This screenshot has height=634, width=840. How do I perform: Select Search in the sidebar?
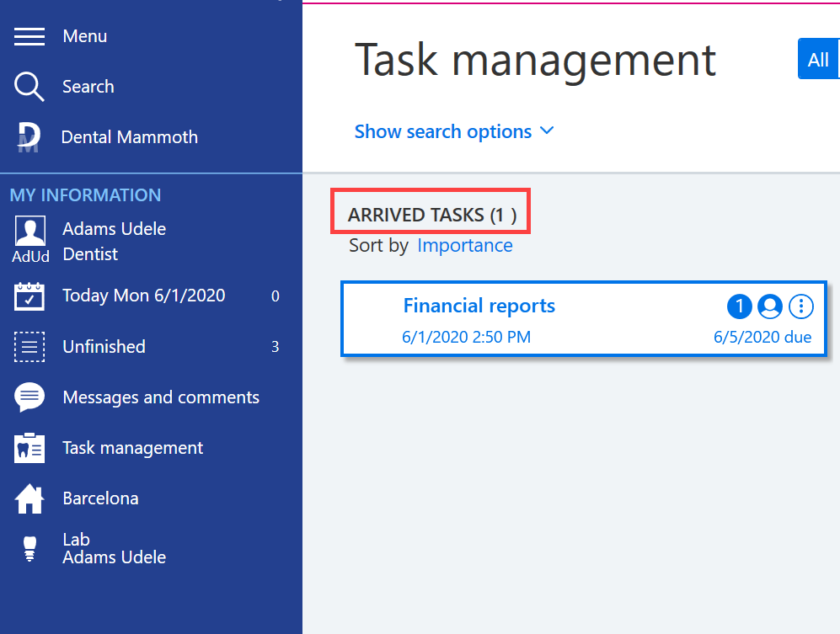(x=88, y=87)
